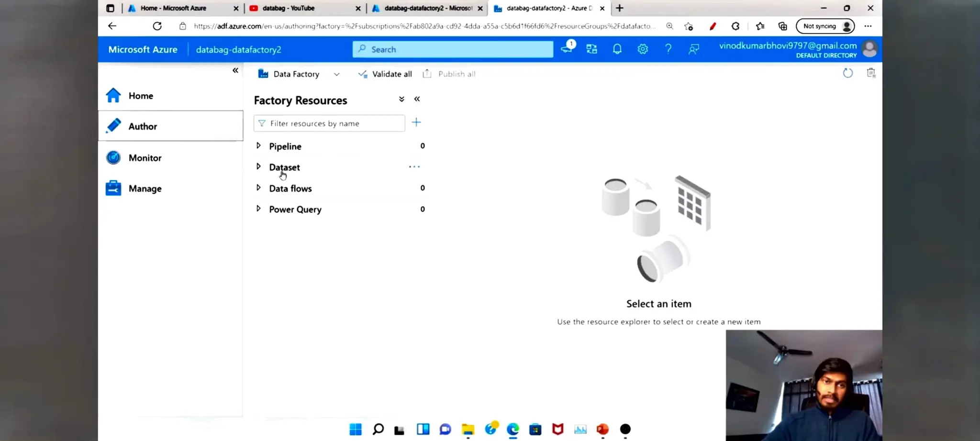Open McAfee from taskbar
The width and height of the screenshot is (980, 441).
point(558,430)
